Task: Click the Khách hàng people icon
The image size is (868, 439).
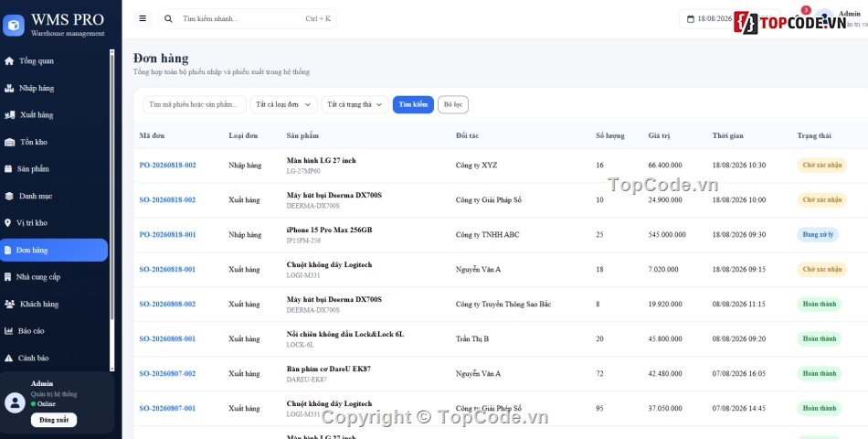Action: (9, 304)
